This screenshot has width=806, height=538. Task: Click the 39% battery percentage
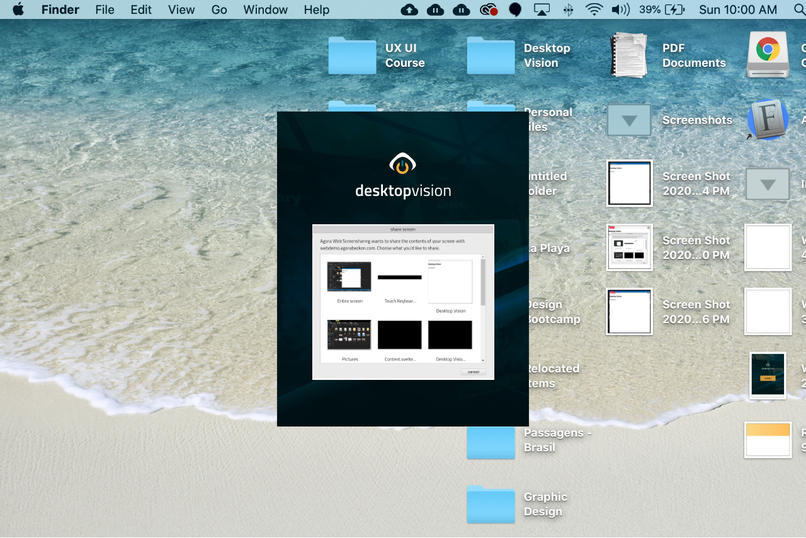650,10
